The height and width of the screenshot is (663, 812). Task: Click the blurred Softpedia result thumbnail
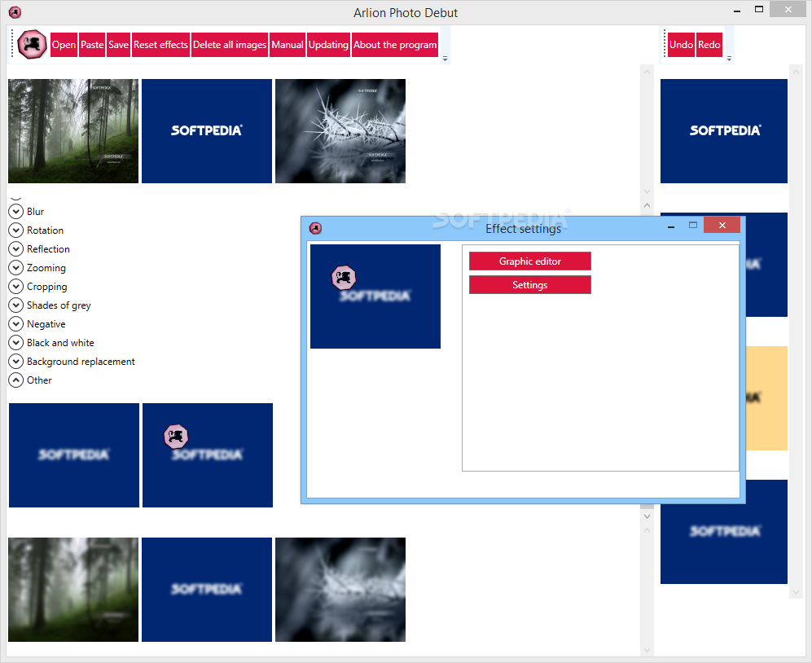(207, 590)
